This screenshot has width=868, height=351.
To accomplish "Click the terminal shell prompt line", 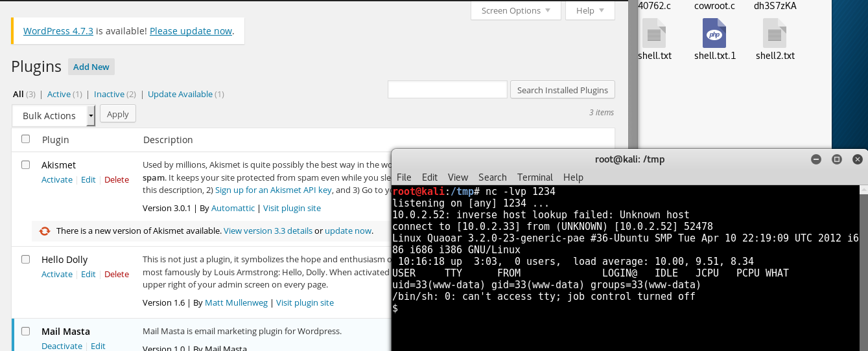I will pos(395,308).
